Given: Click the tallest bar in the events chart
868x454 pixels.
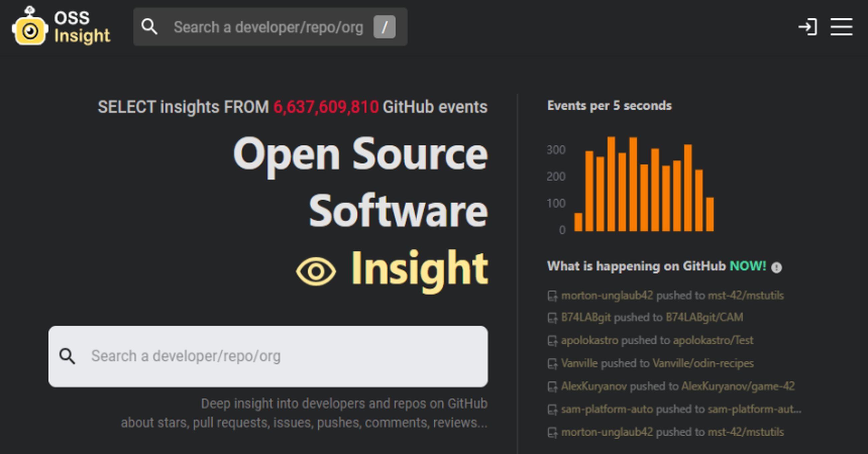Looking at the screenshot, I should (x=612, y=185).
